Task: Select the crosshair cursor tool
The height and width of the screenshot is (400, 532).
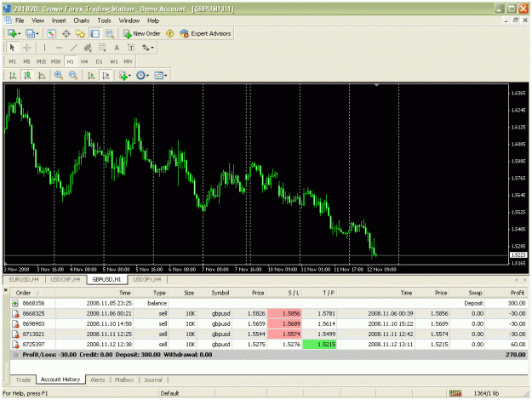Action: click(x=27, y=48)
